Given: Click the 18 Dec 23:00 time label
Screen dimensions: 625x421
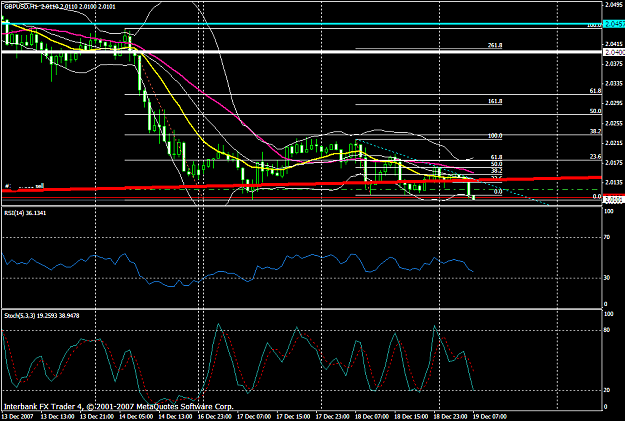Looking at the screenshot, I should click(x=450, y=417).
